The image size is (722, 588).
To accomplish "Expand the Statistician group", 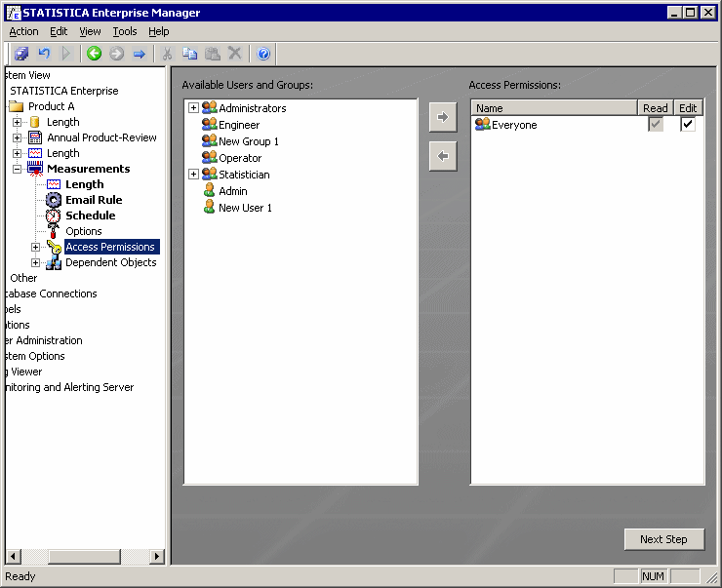I will [x=193, y=175].
